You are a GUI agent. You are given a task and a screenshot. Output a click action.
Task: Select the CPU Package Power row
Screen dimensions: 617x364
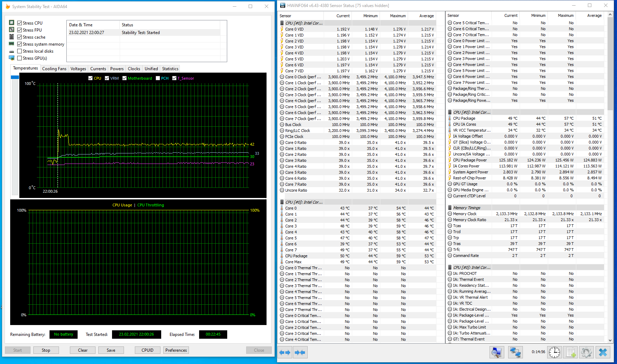[x=525, y=160]
